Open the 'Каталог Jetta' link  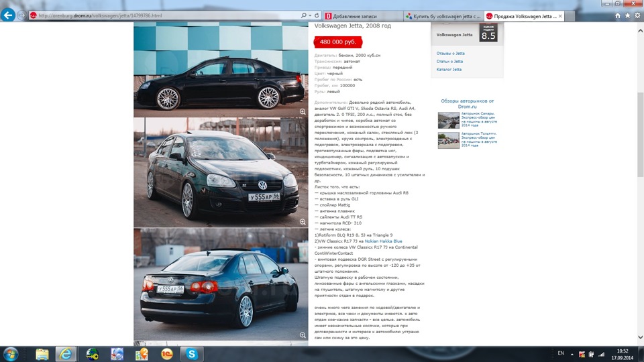[449, 69]
